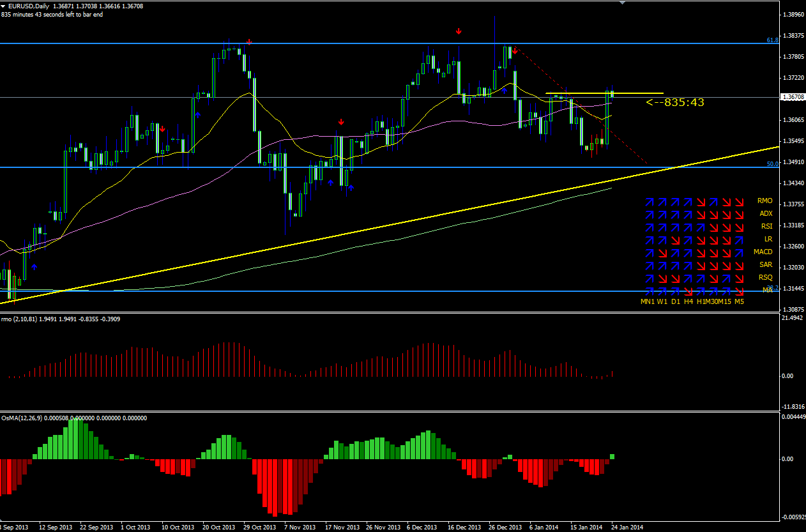Viewport: 806px width, 532px height.
Task: Click the W1 timeframe label
Action: [662, 301]
